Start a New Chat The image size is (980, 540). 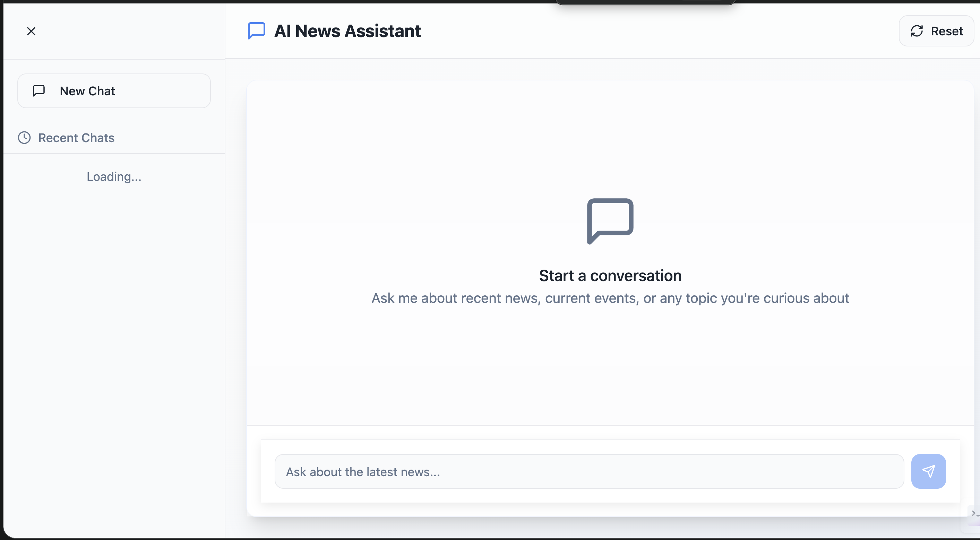113,90
